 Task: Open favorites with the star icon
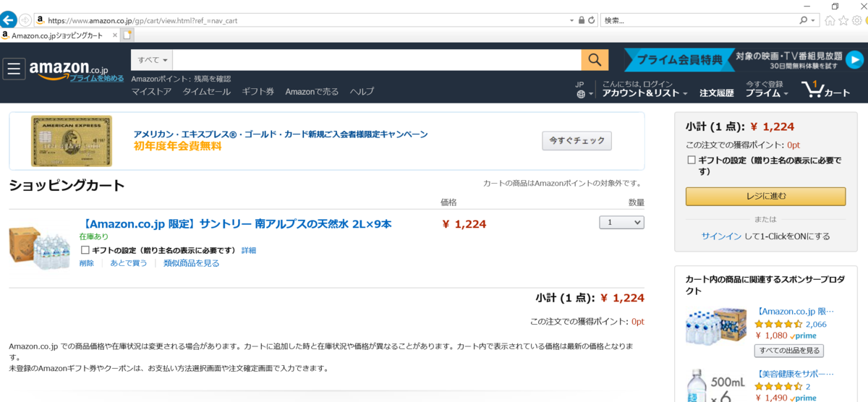click(843, 20)
